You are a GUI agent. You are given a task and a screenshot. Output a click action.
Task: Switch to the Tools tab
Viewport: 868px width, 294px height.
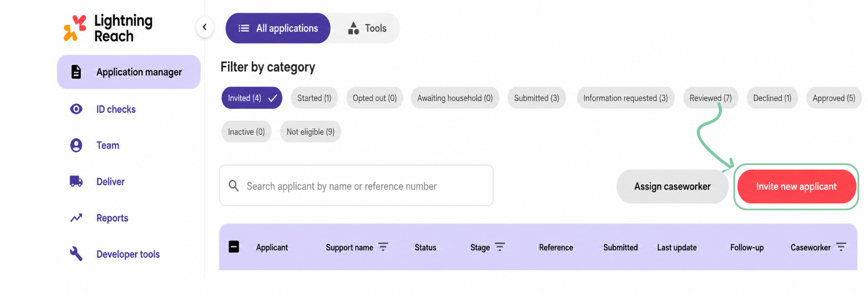pyautogui.click(x=367, y=28)
